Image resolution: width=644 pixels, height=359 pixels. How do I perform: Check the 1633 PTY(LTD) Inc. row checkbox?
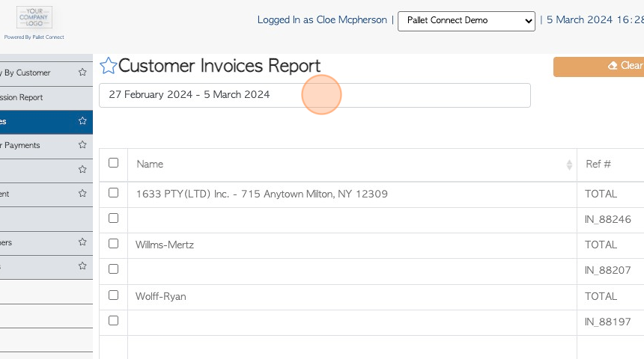click(x=113, y=193)
